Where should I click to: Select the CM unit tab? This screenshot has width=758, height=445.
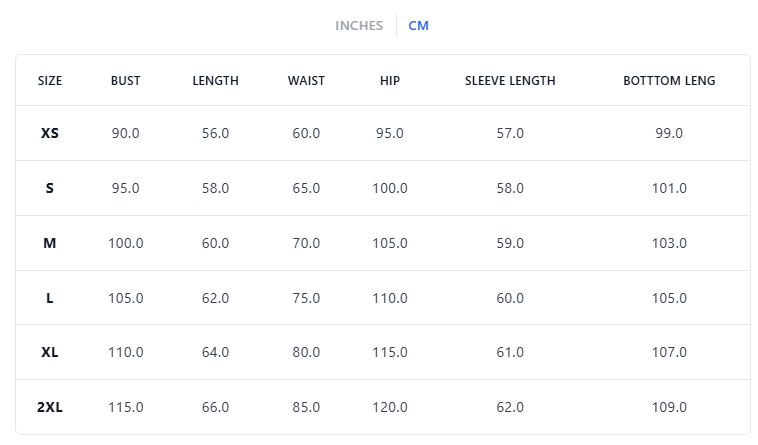[x=418, y=26]
